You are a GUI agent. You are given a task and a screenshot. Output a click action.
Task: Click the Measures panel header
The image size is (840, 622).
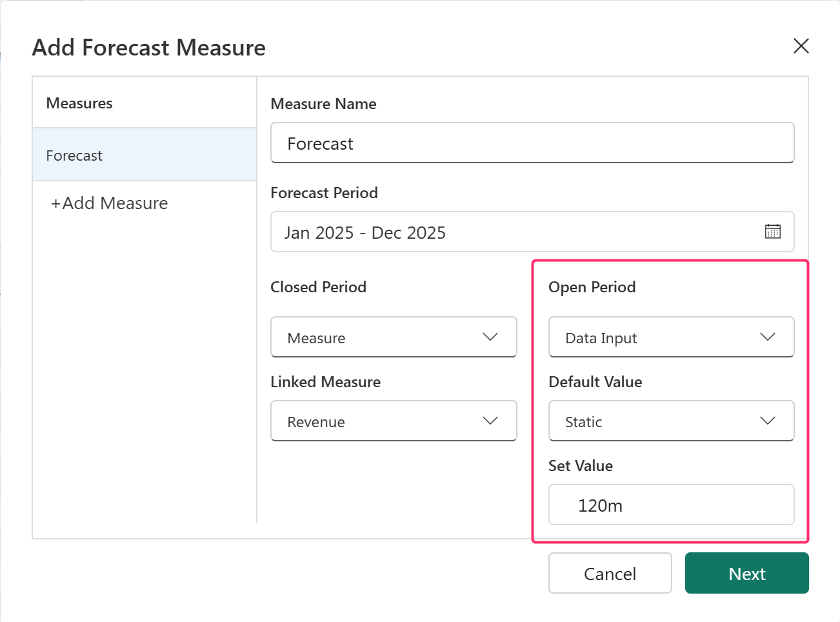79,103
